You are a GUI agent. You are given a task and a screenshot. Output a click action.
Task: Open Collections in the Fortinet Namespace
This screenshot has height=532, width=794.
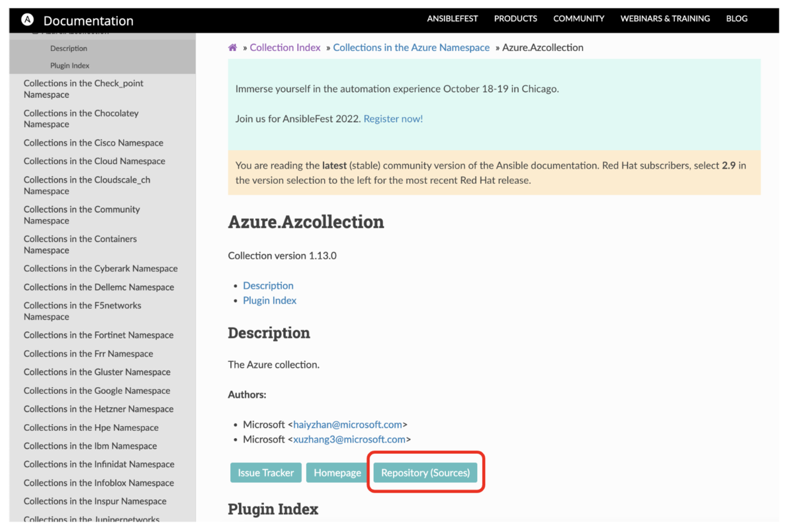click(x=99, y=335)
